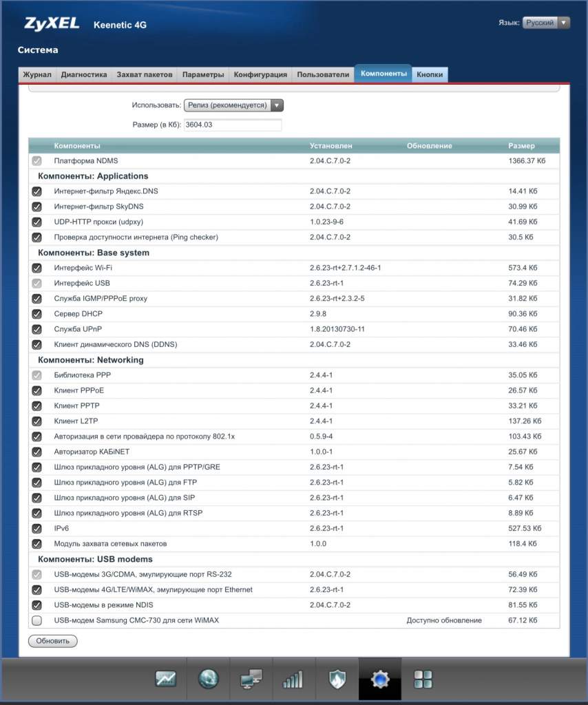This screenshot has width=588, height=705.
Task: Open the system monitor chart icon
Action: [165, 679]
